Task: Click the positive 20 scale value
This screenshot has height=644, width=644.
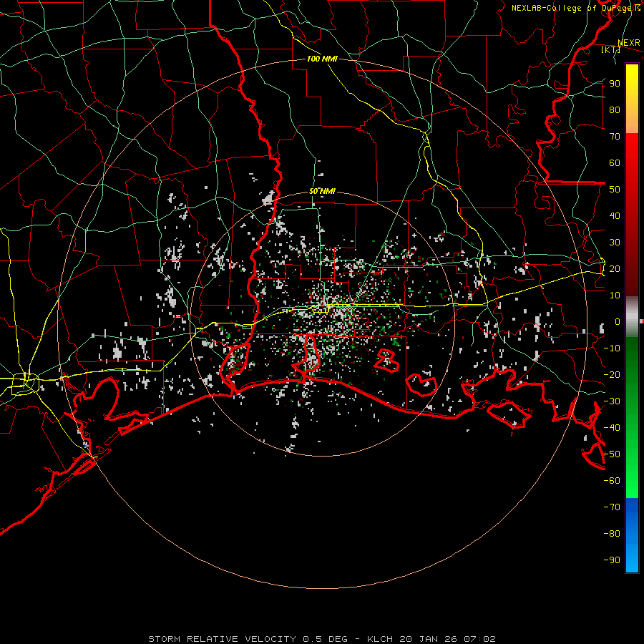Action: point(615,268)
